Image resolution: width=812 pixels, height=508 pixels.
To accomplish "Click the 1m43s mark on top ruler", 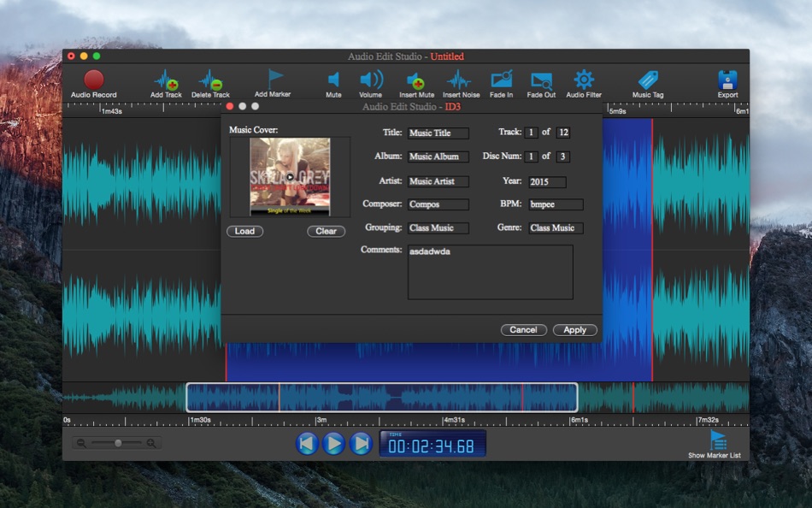I will (111, 111).
